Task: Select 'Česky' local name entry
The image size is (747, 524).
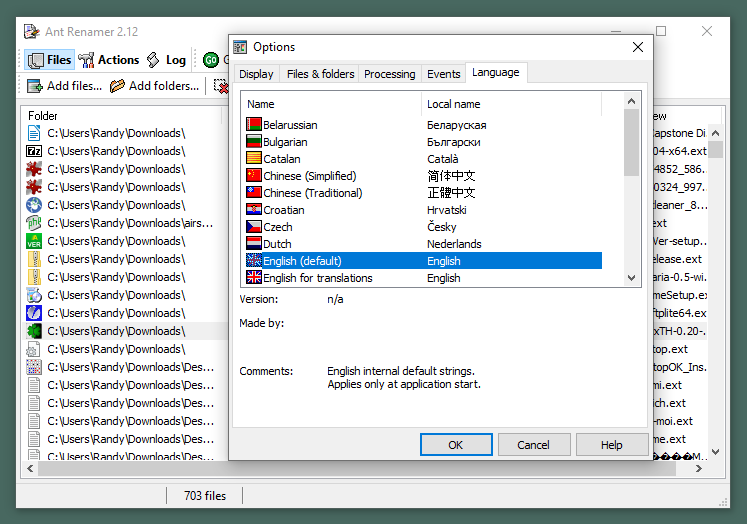Action: pos(442,227)
